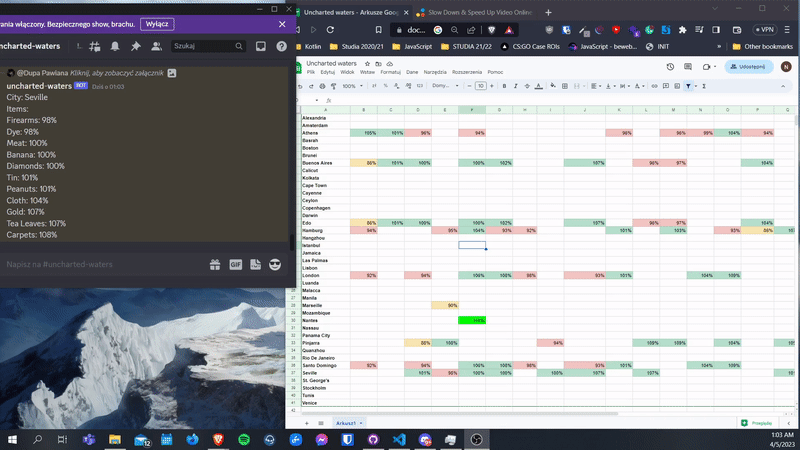Open Discord threads icon
Image resolution: width=800 pixels, height=450 pixels.
click(x=95, y=46)
